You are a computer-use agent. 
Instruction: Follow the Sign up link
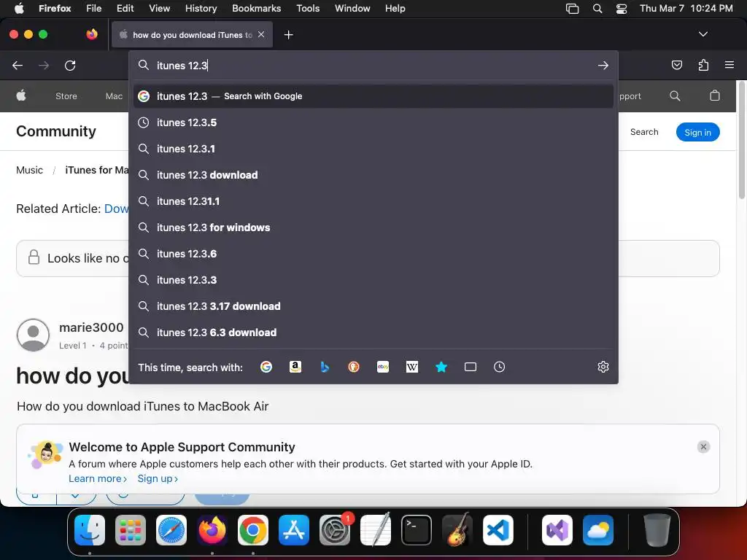pyautogui.click(x=158, y=478)
